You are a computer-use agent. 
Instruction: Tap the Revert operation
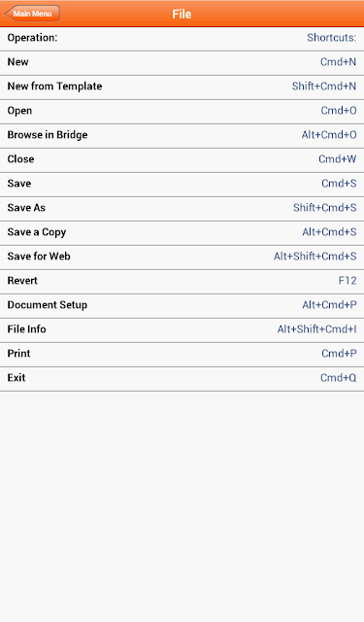(x=182, y=281)
